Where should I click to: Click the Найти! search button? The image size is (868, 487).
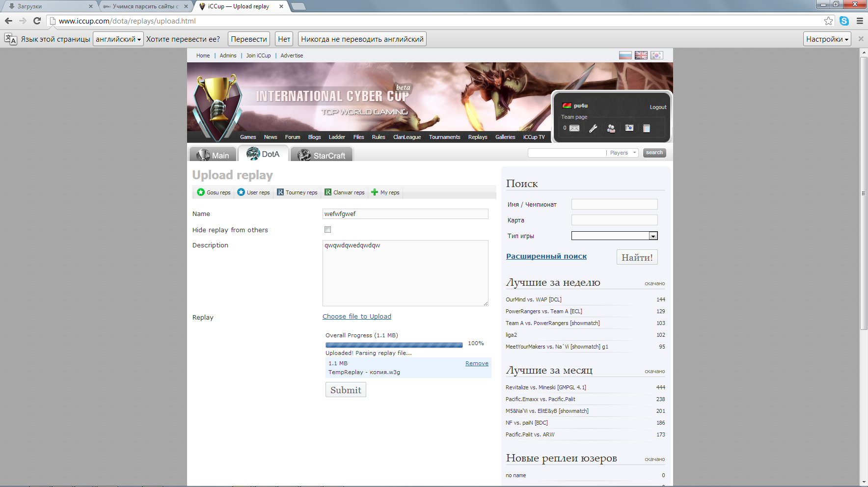(x=637, y=257)
